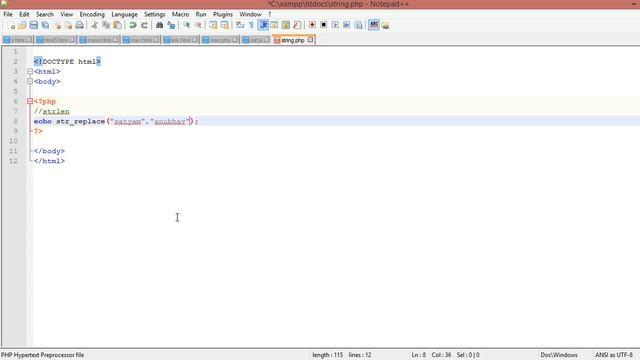This screenshot has height=360, width=640.
Task: Click the closing </body> tag line
Action: 49,151
